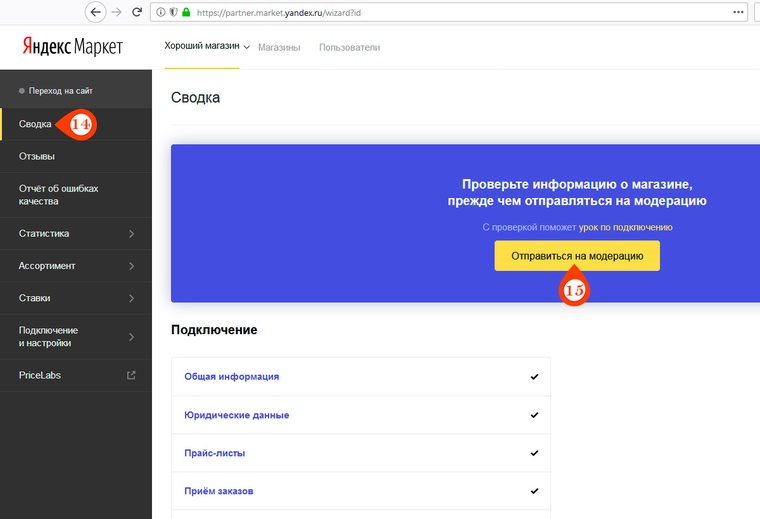Expand the Ассортимент sidebar section

[131, 266]
